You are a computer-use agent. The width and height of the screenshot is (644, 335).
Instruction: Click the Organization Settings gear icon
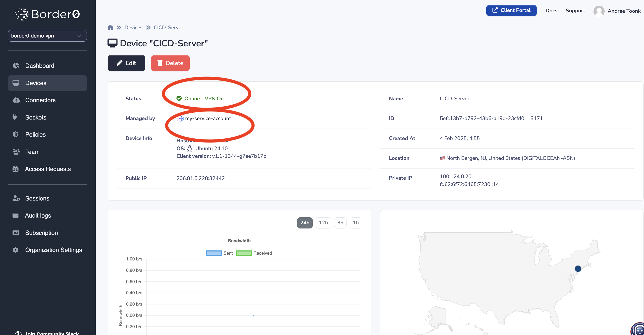[x=15, y=249]
